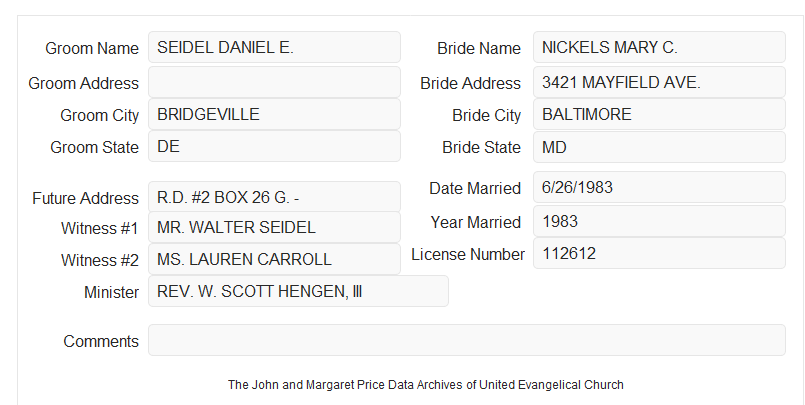Click the Groom City field showing BRIDGEVILLE
This screenshot has height=405, width=805.
274,114
